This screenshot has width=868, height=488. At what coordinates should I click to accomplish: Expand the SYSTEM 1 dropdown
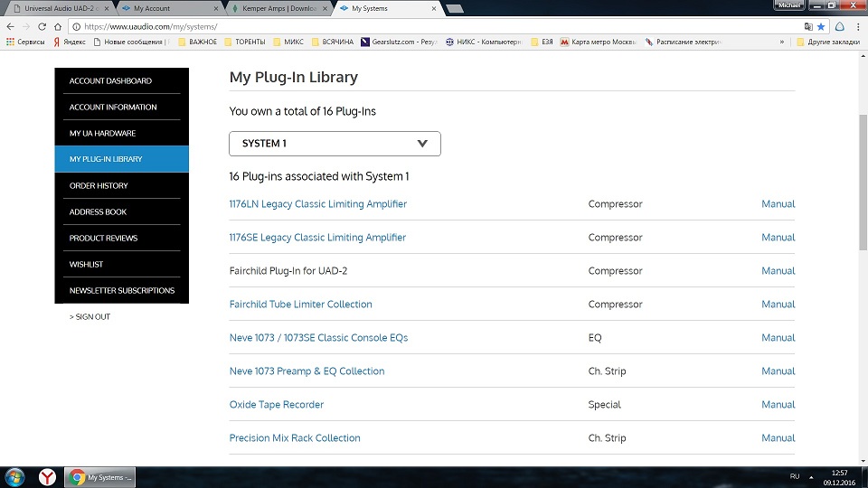(x=335, y=144)
